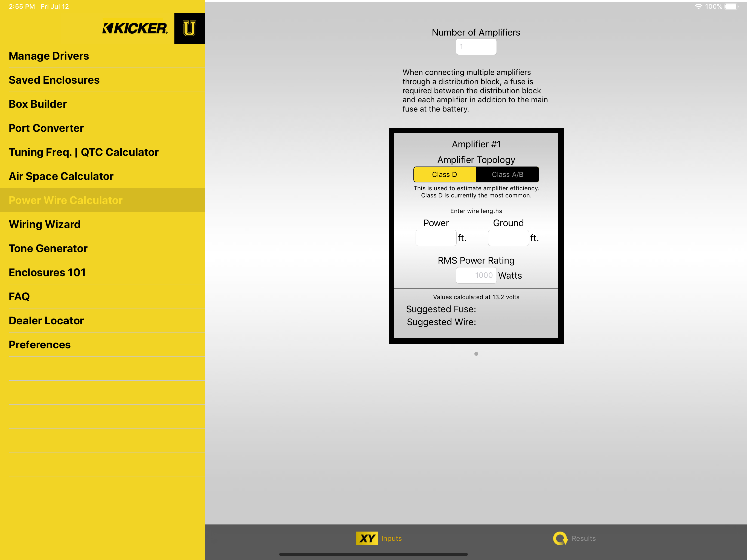Switch to the Results tab
Viewport: 747px width, 560px height.
tap(574, 538)
